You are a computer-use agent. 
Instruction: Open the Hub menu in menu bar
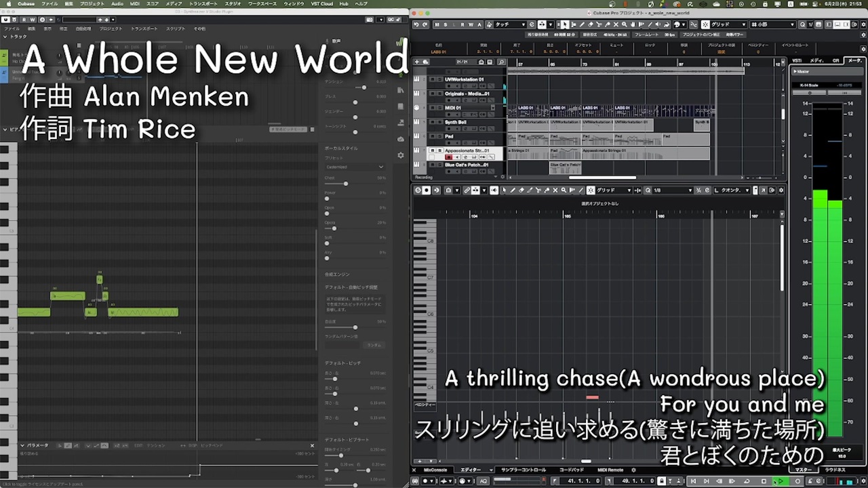pos(344,3)
